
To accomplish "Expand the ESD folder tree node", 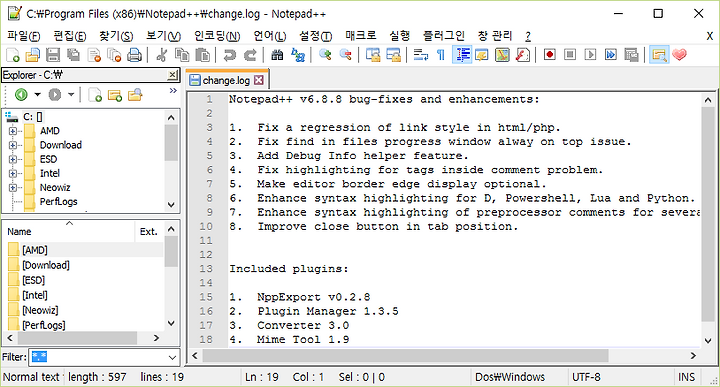I will click(x=13, y=159).
